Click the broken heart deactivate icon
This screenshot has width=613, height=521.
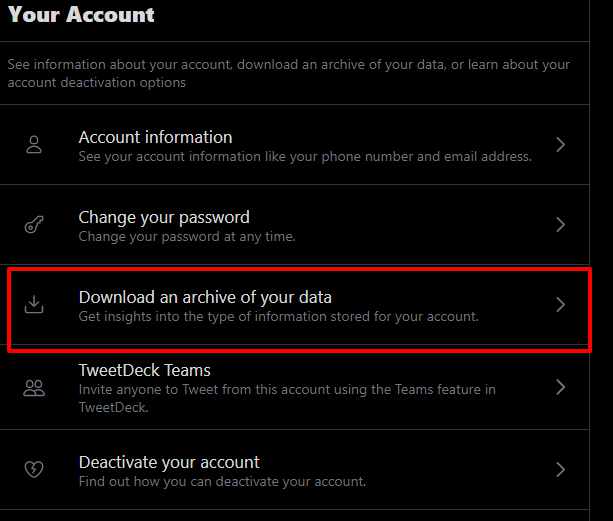pos(34,469)
